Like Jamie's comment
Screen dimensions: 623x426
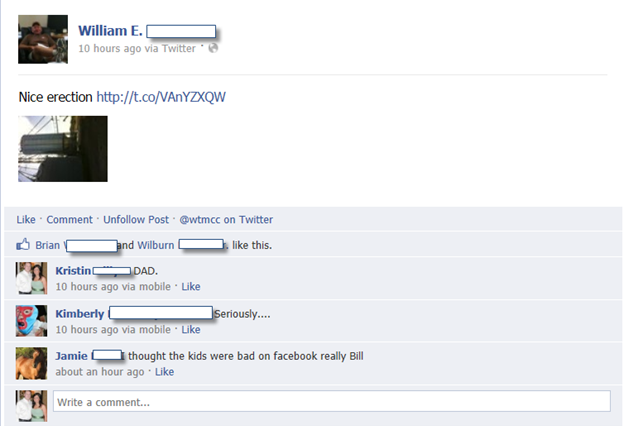tap(164, 372)
